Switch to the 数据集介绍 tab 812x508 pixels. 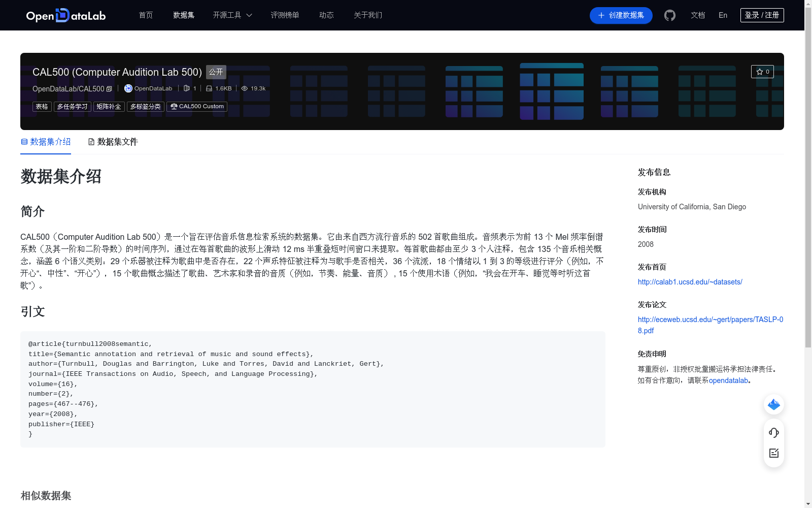pos(46,142)
